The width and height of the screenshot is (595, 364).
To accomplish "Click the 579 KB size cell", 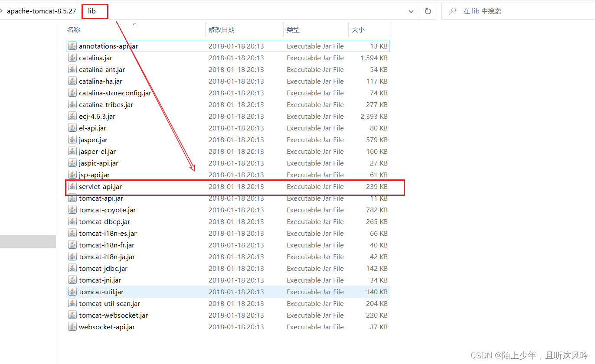I will click(376, 140).
